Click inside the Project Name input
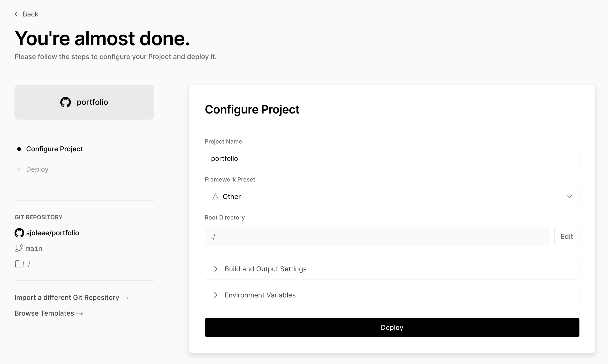Image resolution: width=608 pixels, height=364 pixels. coord(391,159)
